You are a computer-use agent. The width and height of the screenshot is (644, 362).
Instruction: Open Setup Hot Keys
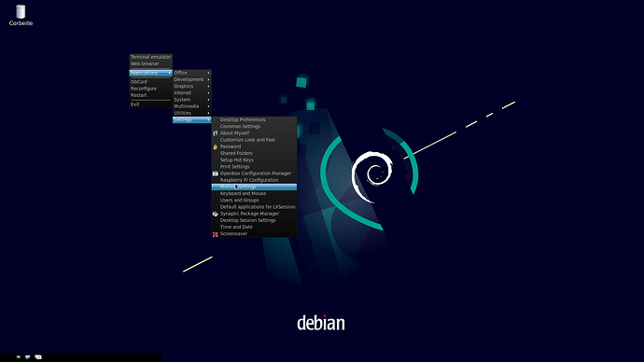coord(254,160)
